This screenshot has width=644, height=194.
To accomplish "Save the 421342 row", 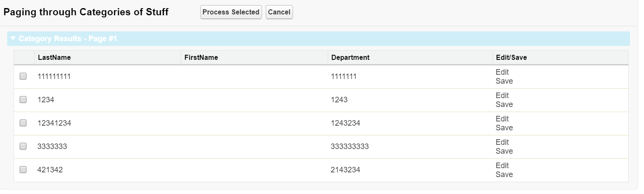I will point(504,174).
